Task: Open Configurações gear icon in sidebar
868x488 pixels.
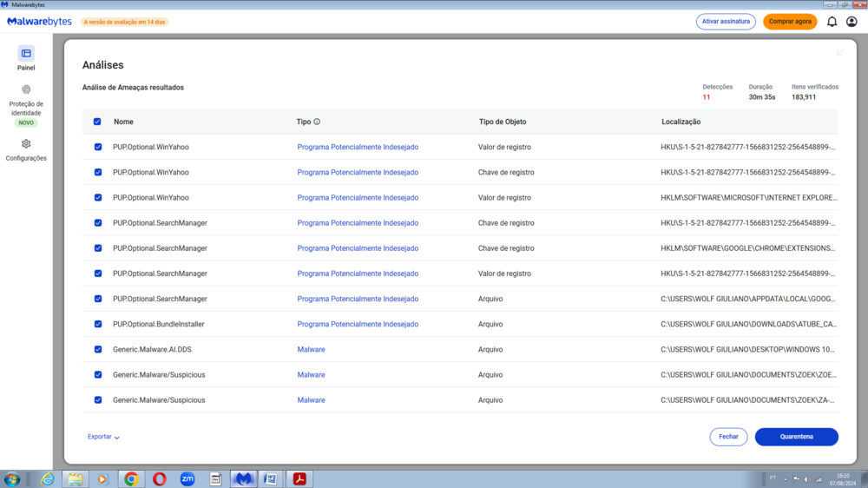Action: coord(26,143)
